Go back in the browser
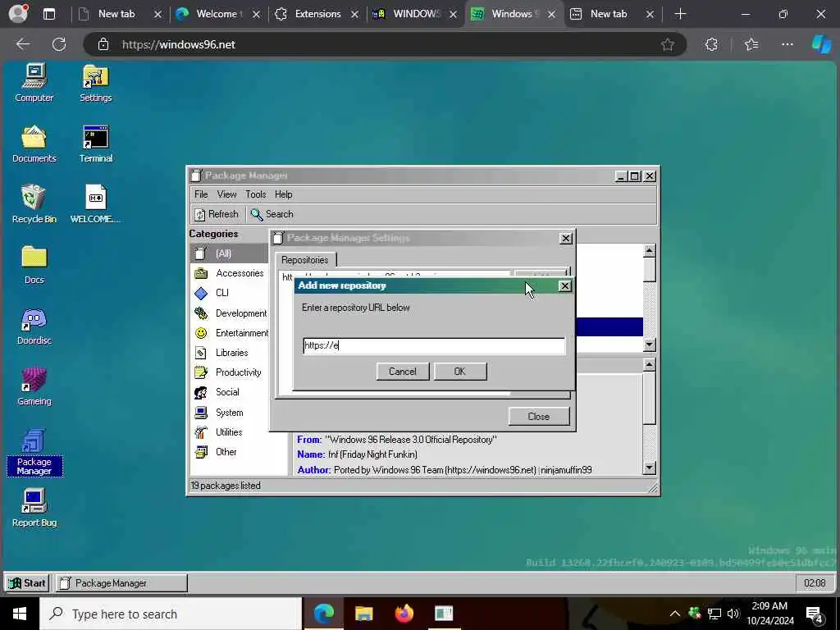Screen dimensions: 840x630 [x=22, y=44]
